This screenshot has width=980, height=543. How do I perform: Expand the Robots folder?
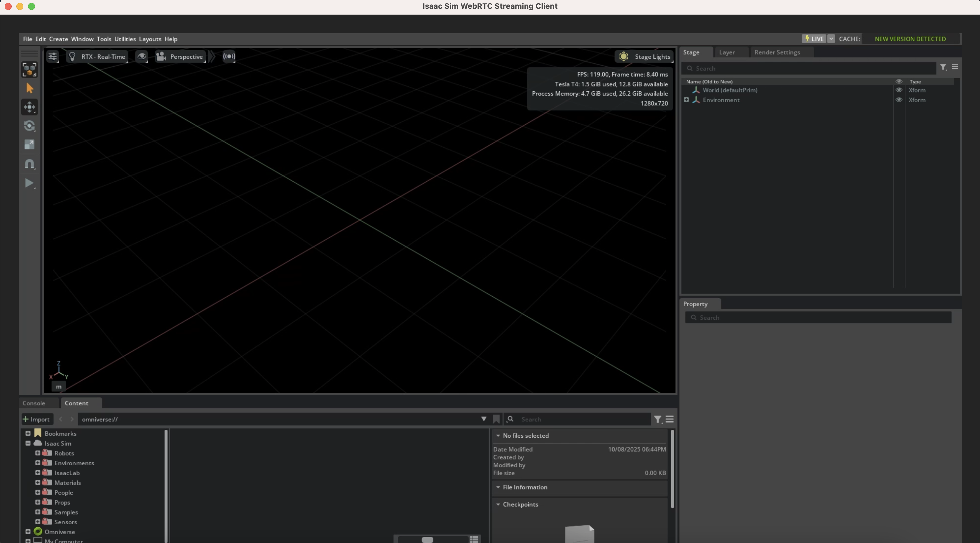tap(38, 453)
